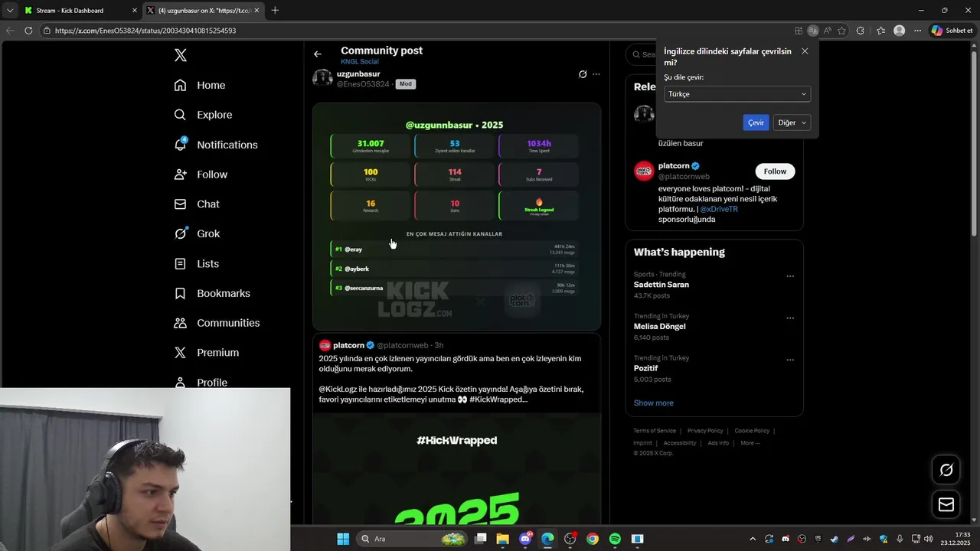
Task: Open Spotify from the taskbar
Action: 615,539
